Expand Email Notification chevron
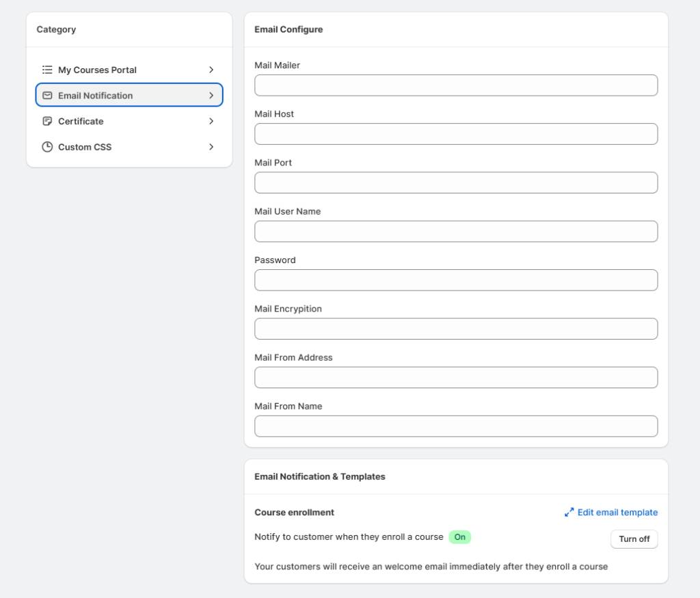Screen dimensions: 700x598 (211, 96)
